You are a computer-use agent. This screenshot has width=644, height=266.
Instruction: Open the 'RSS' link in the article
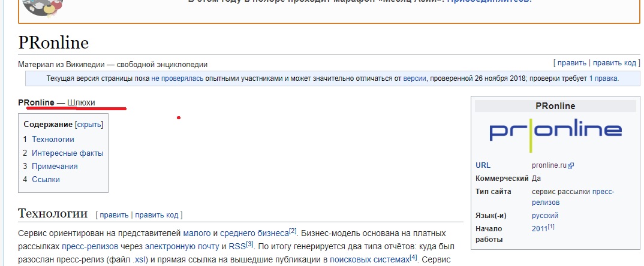click(237, 247)
